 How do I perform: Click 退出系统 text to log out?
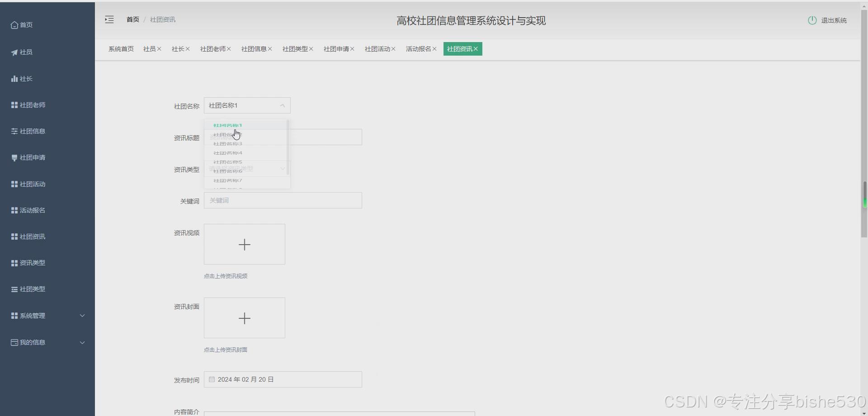coord(834,20)
